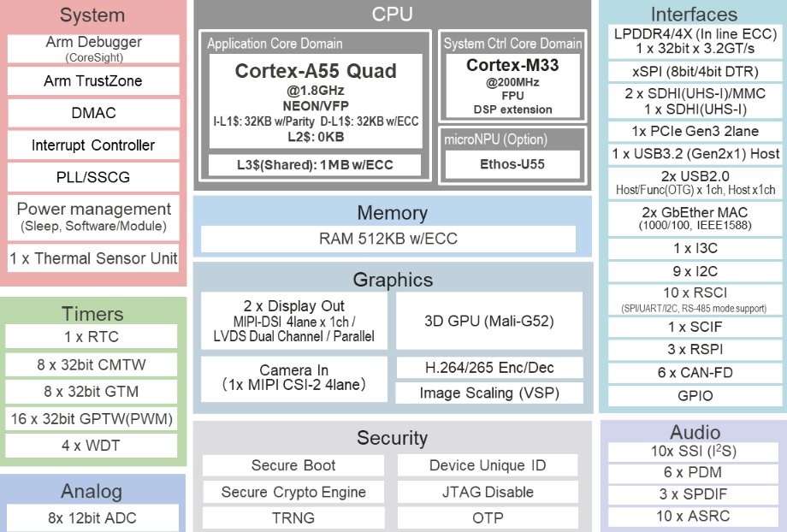
Task: Click the PLL/SSCG block
Action: click(93, 177)
